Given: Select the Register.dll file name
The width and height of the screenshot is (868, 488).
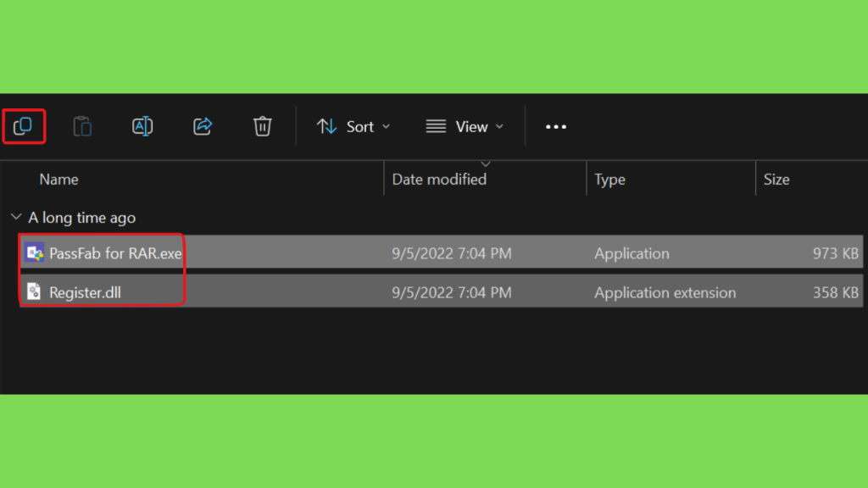Looking at the screenshot, I should click(85, 292).
